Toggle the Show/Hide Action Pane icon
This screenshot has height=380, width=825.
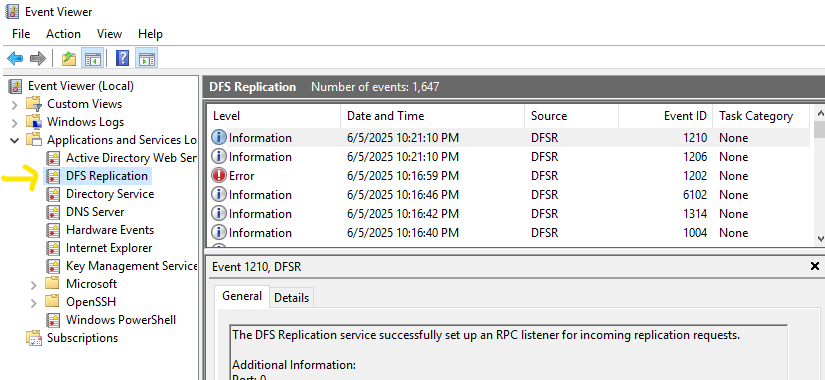click(x=147, y=58)
